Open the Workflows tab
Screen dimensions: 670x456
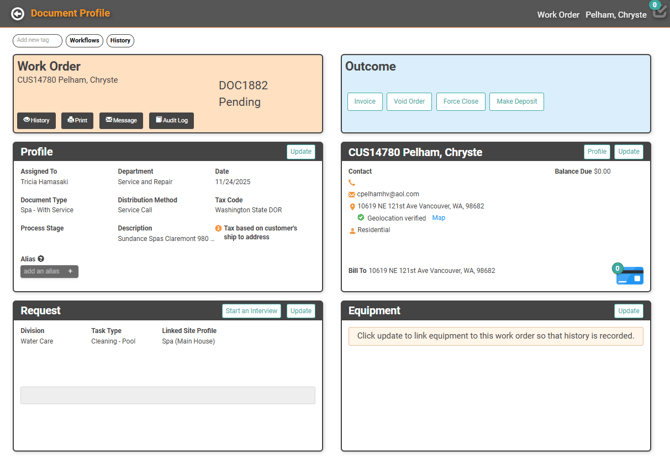(85, 41)
